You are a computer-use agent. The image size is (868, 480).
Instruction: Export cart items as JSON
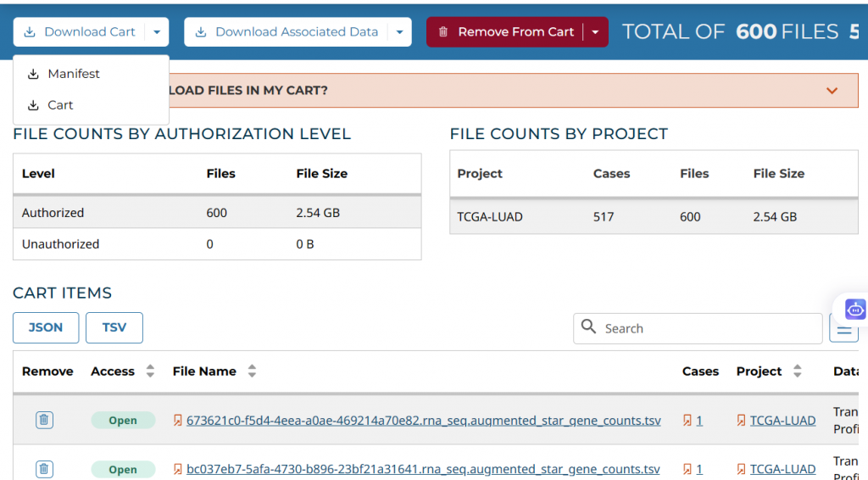point(46,327)
